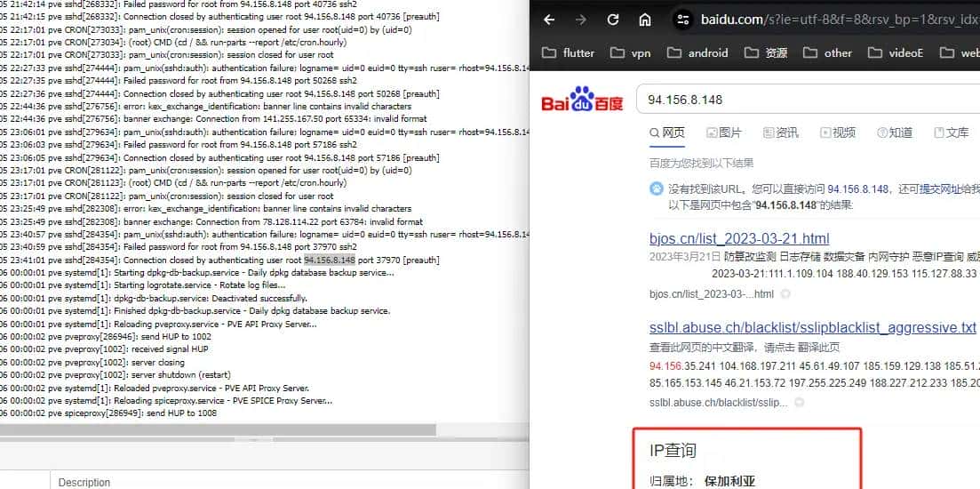Click the browser back arrow
The height and width of the screenshot is (489, 980).
[x=549, y=20]
